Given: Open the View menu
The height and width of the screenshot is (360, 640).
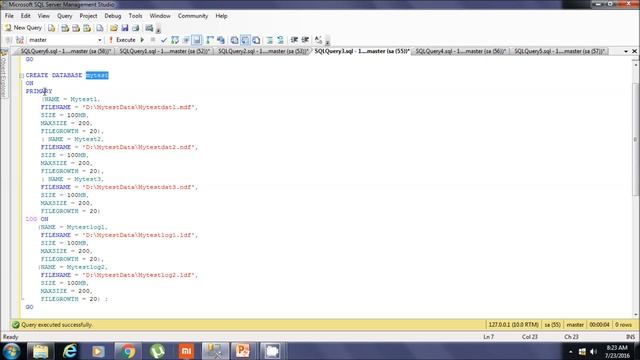Looking at the screenshot, I should point(43,16).
